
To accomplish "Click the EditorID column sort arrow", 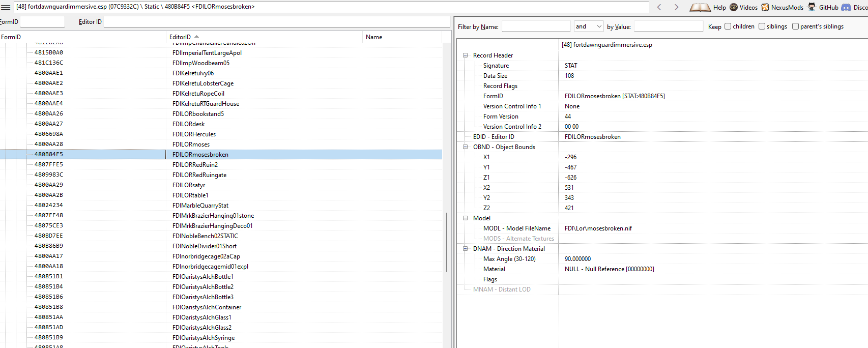I will tap(196, 37).
